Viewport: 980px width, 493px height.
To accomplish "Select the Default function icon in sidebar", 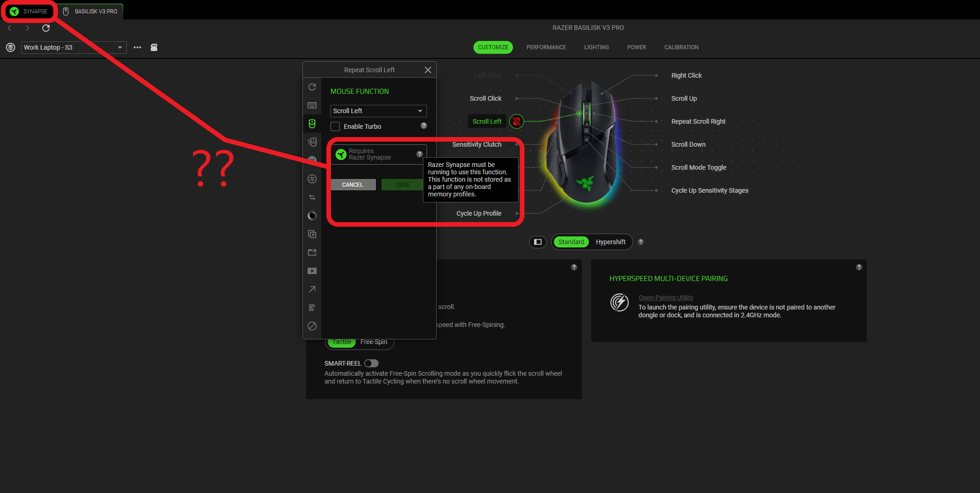I will [x=312, y=87].
